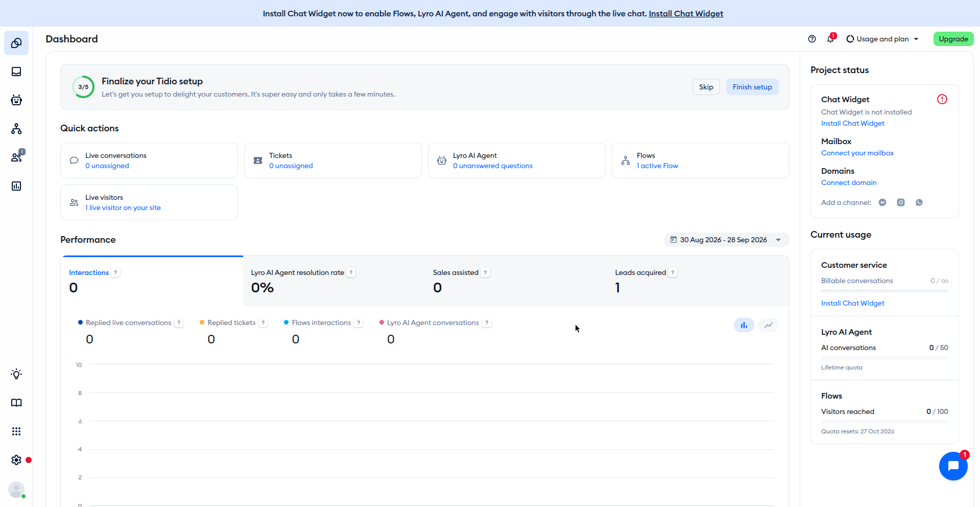Add the Messenger channel icon
Image resolution: width=980 pixels, height=507 pixels.
(x=882, y=202)
